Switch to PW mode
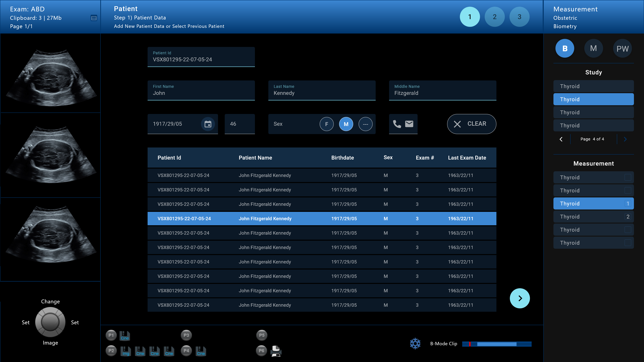The width and height of the screenshot is (644, 362). point(623,48)
